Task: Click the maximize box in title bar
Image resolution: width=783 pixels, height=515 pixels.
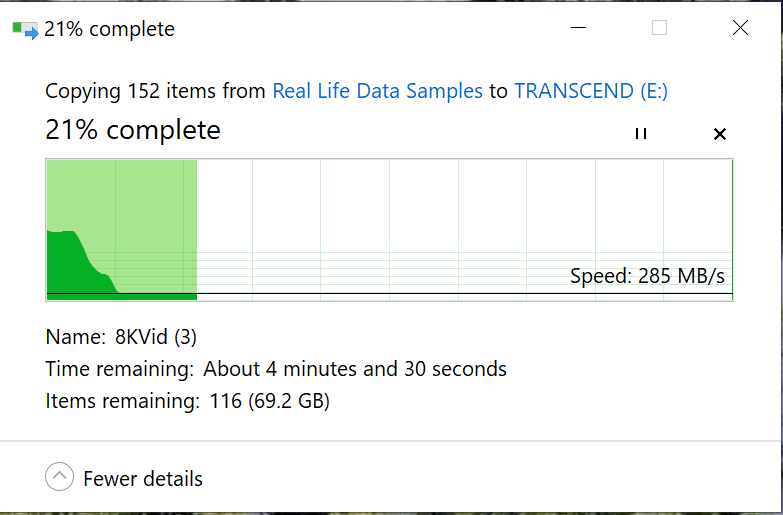Action: click(x=659, y=28)
